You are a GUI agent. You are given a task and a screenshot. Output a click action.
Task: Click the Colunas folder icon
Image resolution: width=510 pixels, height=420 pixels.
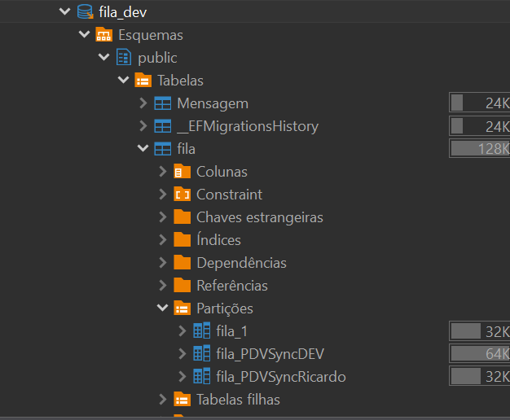coord(182,172)
